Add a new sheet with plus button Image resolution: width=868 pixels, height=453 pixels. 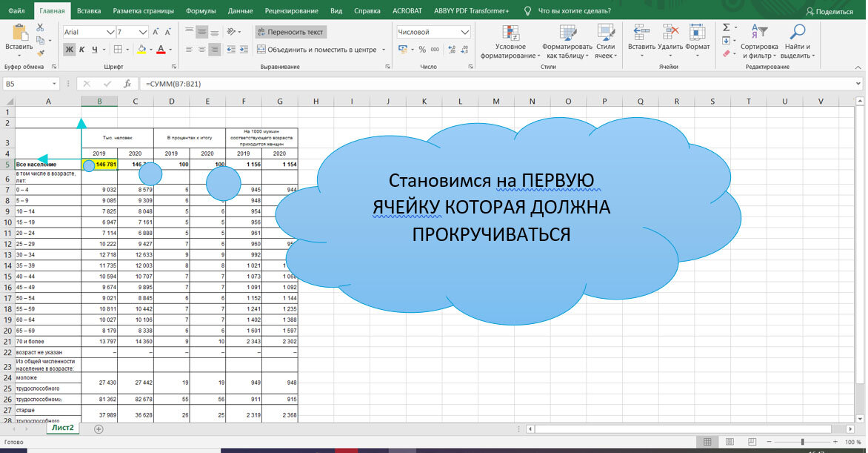pyautogui.click(x=99, y=429)
